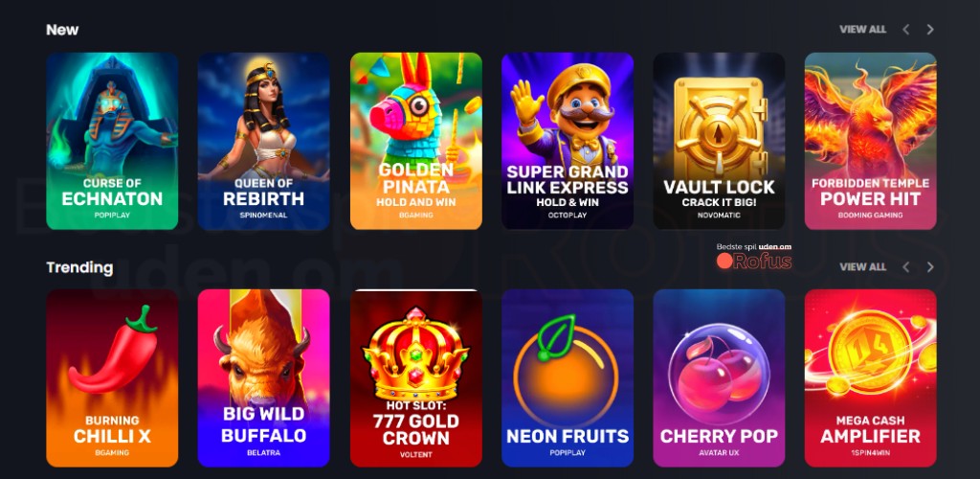Launch the Burning Chilli X slot
Screen dimensions: 980x479
pos(112,377)
